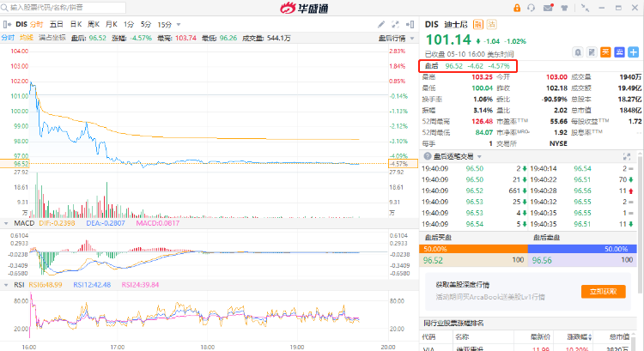Switch to 周K chart tab
The height and width of the screenshot is (351, 644).
click(x=94, y=24)
